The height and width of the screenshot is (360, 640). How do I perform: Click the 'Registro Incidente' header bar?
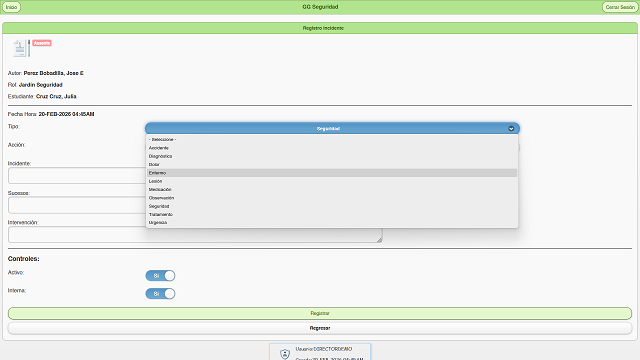tap(320, 28)
